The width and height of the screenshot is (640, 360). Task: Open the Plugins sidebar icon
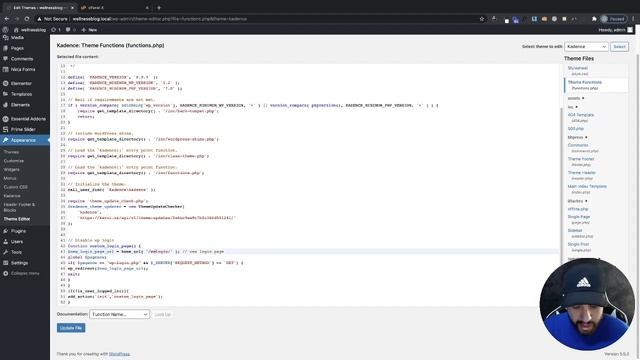pyautogui.click(x=6, y=231)
